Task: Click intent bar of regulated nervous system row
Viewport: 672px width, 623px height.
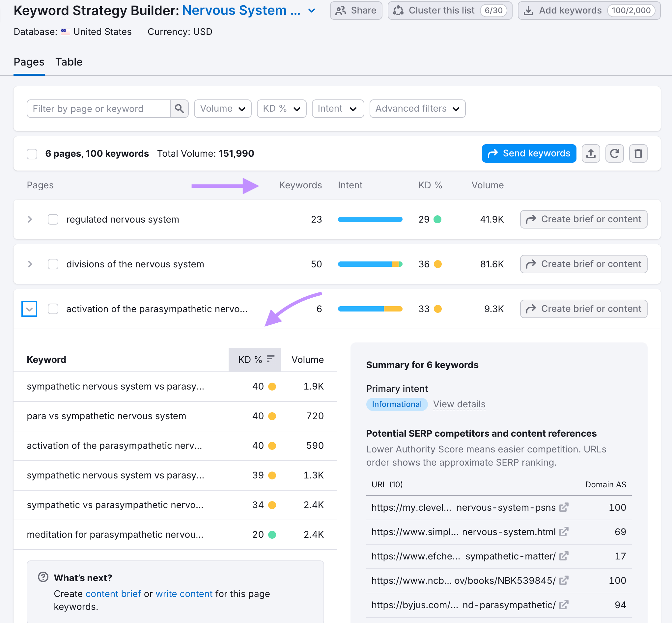Action: 370,219
